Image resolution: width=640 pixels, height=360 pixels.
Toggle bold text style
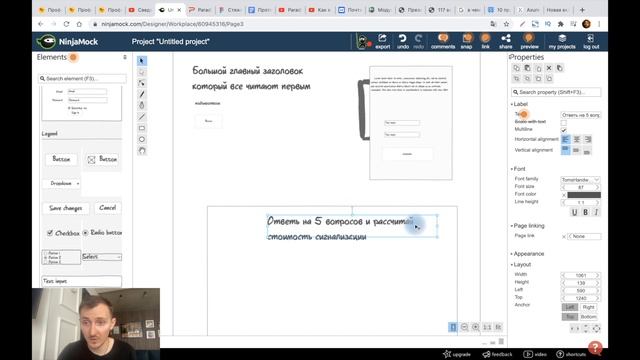(x=585, y=212)
